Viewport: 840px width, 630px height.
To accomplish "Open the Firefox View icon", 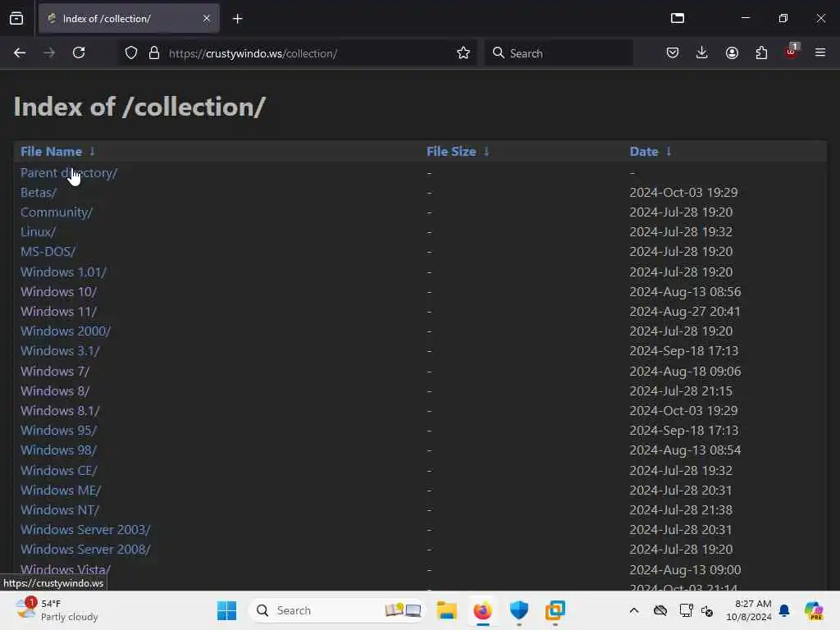I will 16,19.
